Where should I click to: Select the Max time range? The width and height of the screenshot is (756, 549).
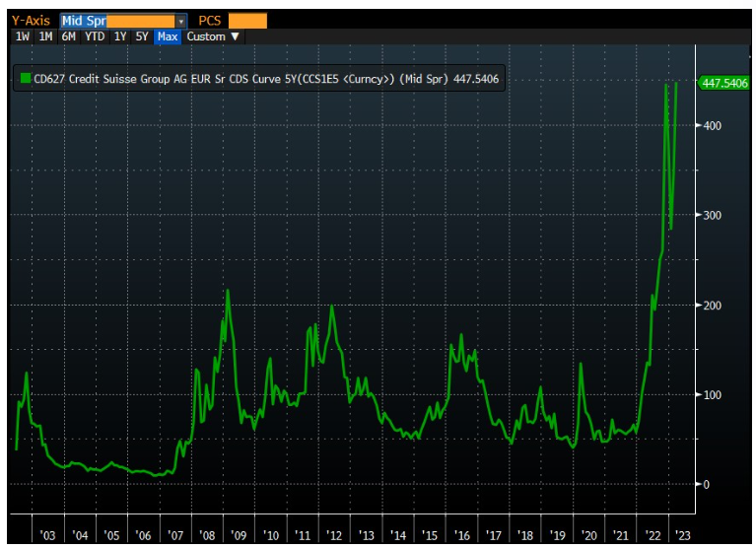(168, 36)
